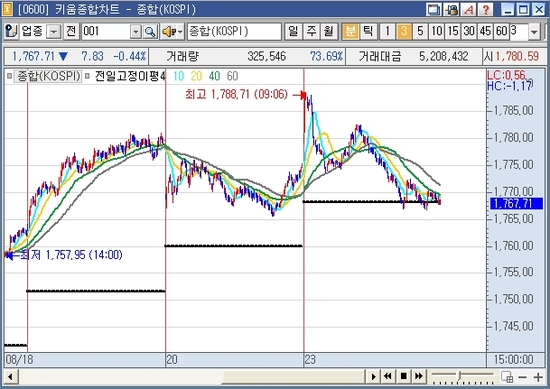Click the lookup icon left of 업종
Image resolution: width=550 pixels, height=389 pixels.
11,32
